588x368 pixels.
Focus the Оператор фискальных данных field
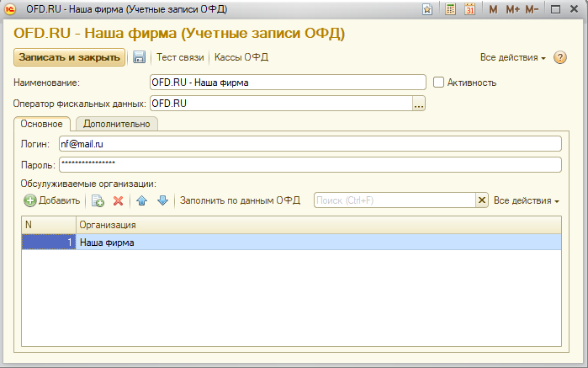pos(281,104)
